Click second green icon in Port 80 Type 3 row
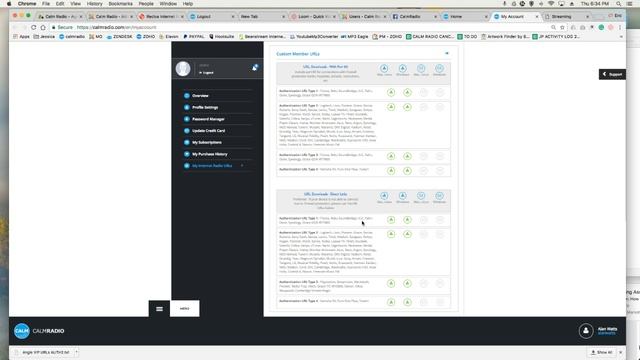 [407, 156]
